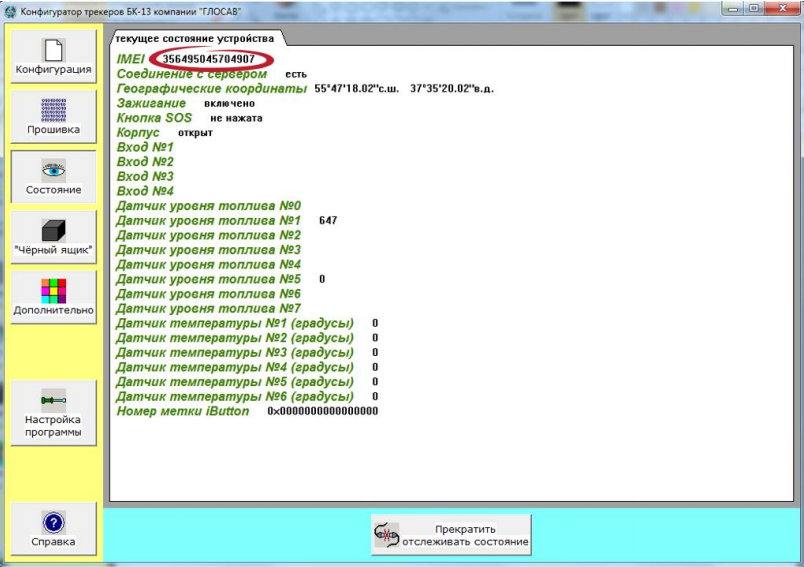Image resolution: width=804 pixels, height=567 pixels.
Task: Click Датчик температуры №4 (градусы) label
Action: pyautogui.click(x=235, y=368)
